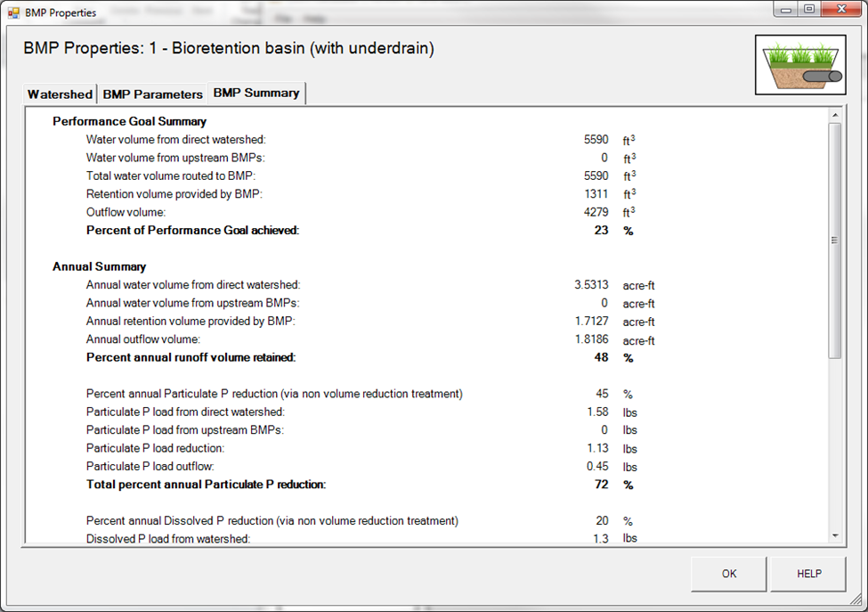Open the HELP button

[x=808, y=574]
